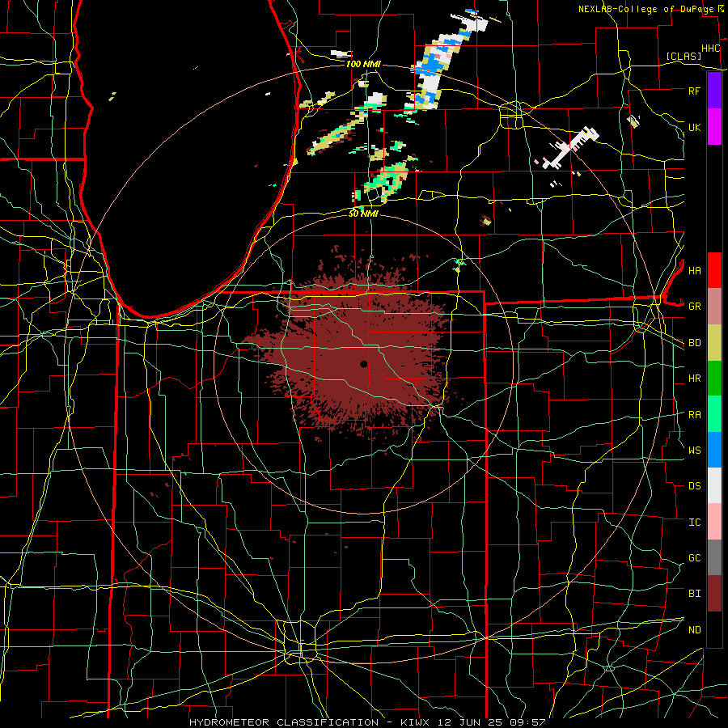Pick the dark green HR legend swatch
Viewport: 728px width, 728px height.
click(x=714, y=378)
